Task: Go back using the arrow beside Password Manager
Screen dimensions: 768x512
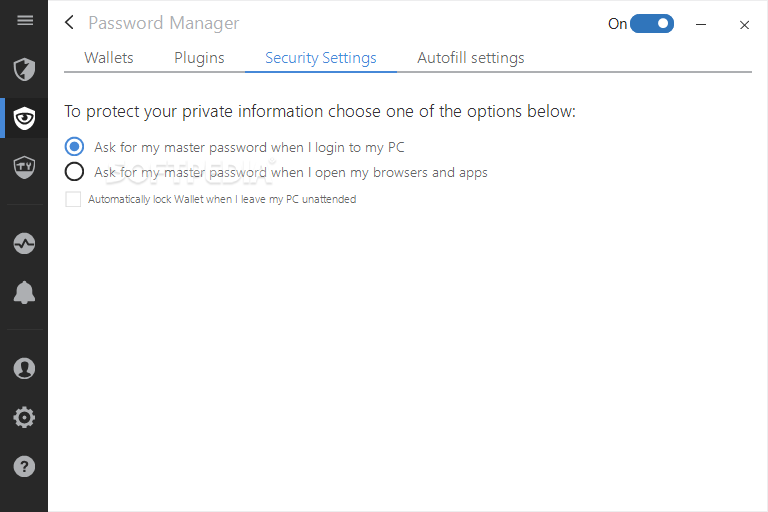Action: click(70, 22)
